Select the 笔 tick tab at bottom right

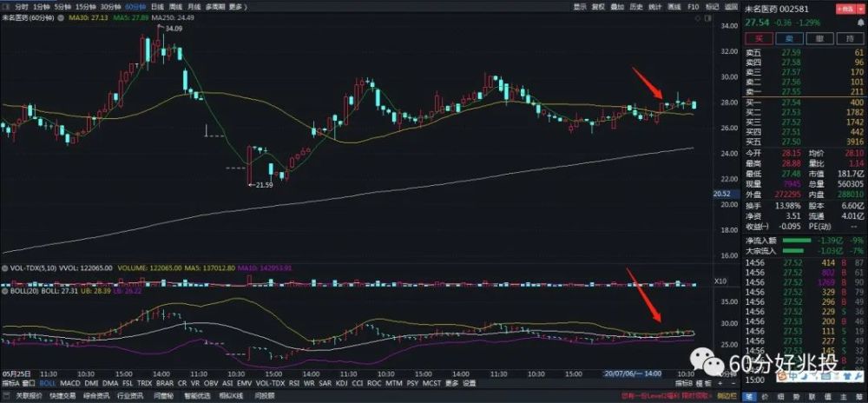(x=748, y=396)
